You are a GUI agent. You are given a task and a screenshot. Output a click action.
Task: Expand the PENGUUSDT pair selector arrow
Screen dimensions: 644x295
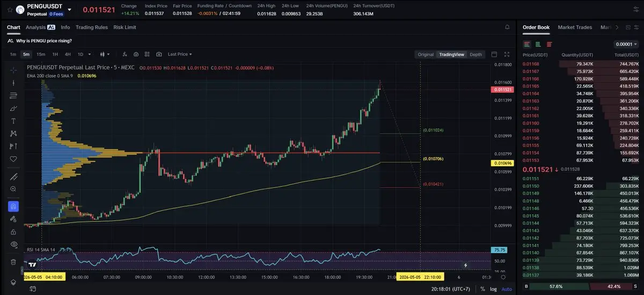69,9
